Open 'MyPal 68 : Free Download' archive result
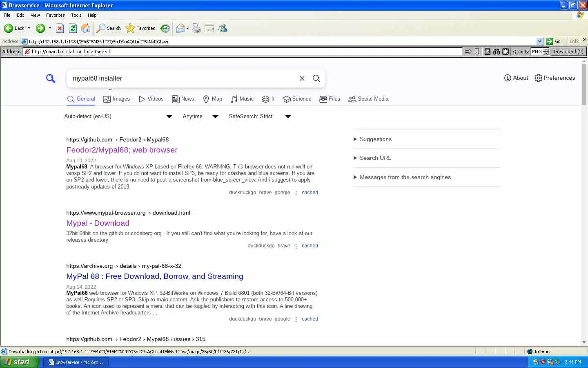This screenshot has width=588, height=368. click(154, 276)
